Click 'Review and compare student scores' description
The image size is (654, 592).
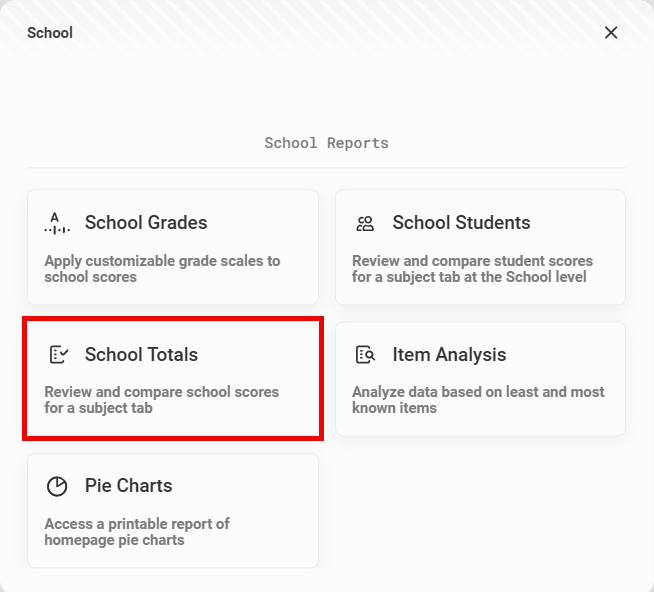coord(472,269)
